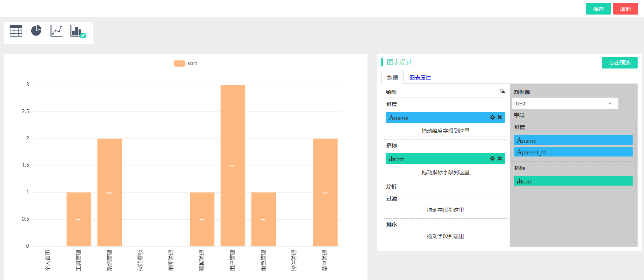Image resolution: width=644 pixels, height=280 pixels.
Task: Click the 拖动指标字段到这里 drop area
Action: coord(445,172)
